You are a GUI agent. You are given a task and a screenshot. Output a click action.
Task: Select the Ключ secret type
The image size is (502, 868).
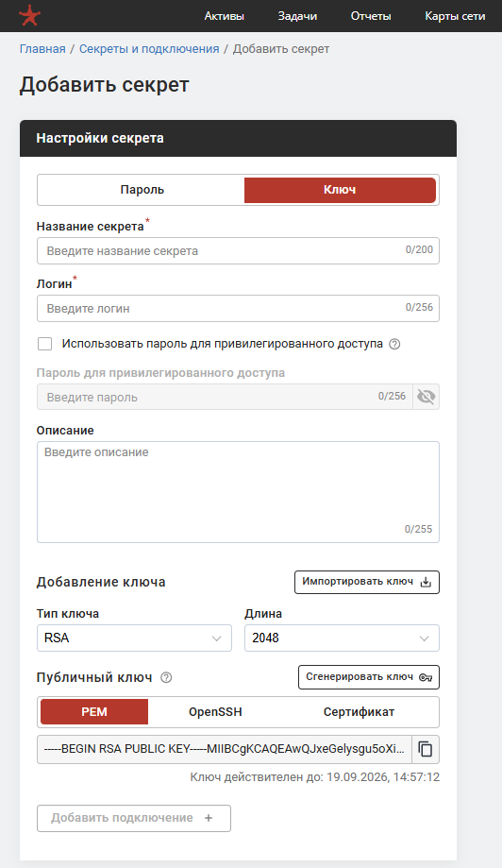click(x=340, y=190)
